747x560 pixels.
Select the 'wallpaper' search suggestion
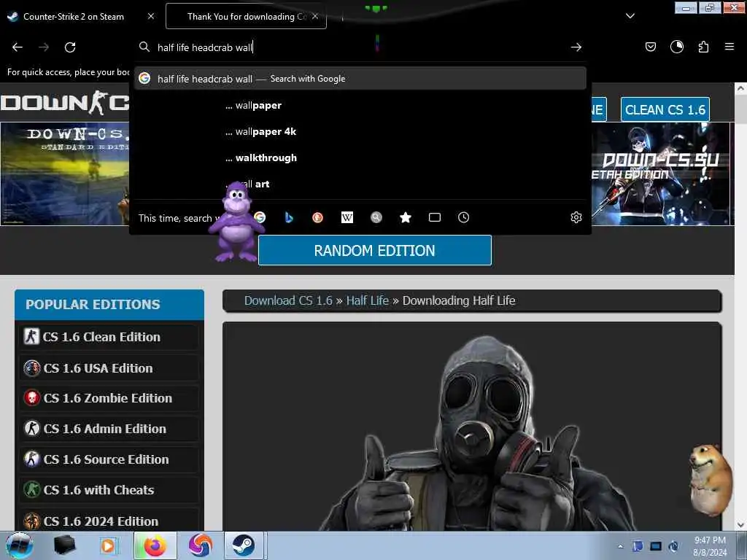coord(360,106)
